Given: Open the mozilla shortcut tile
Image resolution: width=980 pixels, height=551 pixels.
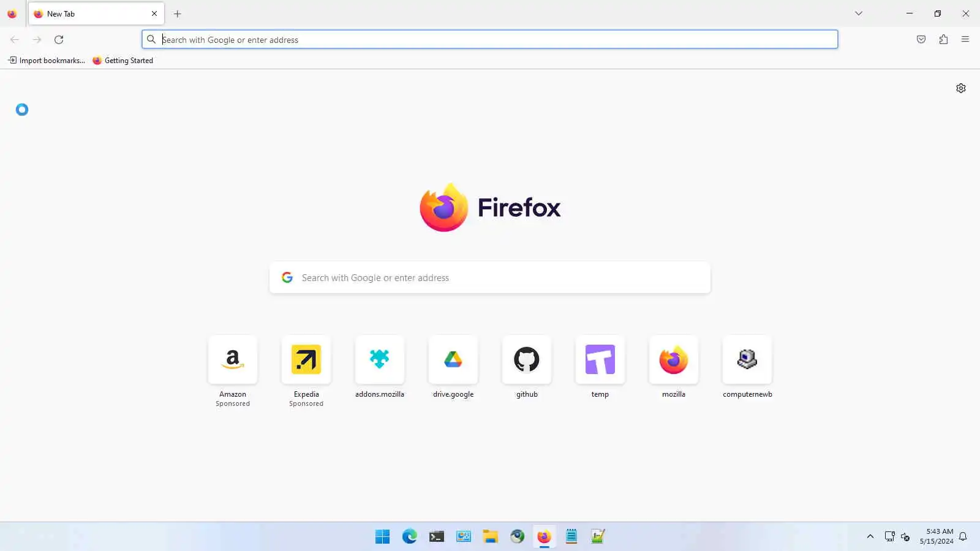Looking at the screenshot, I should point(674,359).
